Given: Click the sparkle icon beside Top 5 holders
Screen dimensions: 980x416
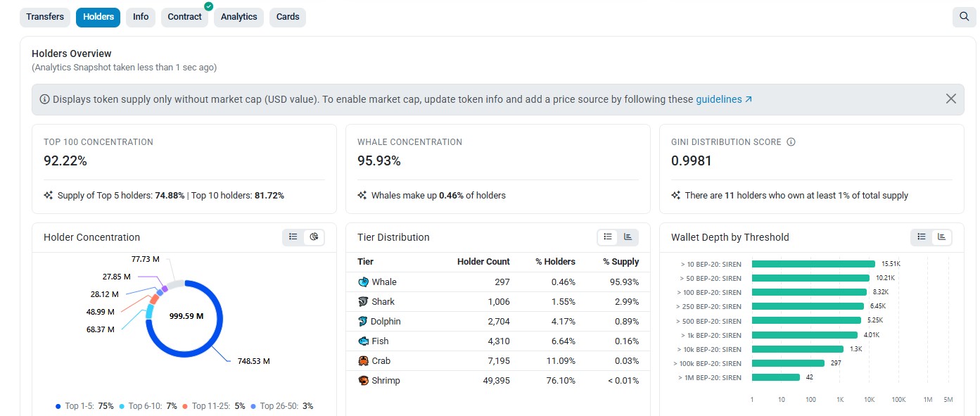Looking at the screenshot, I should coord(49,196).
